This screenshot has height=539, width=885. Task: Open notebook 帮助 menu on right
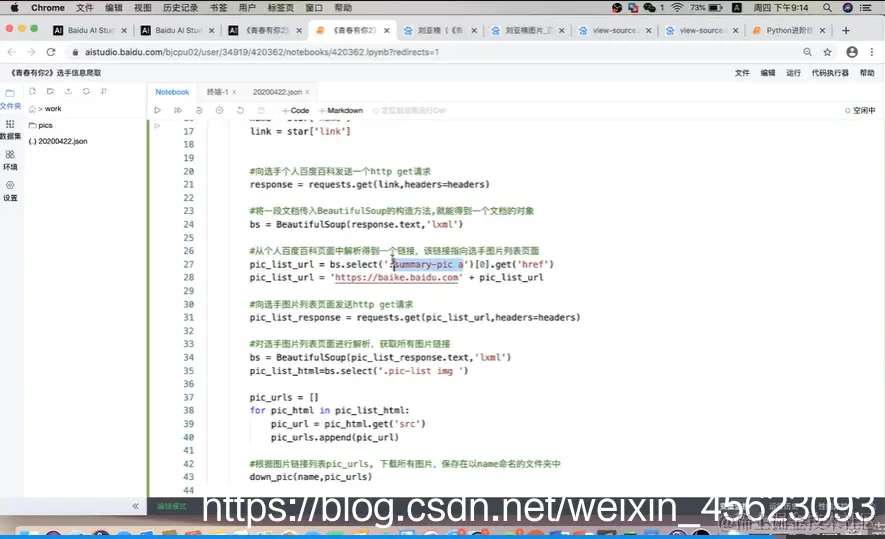pyautogui.click(x=867, y=73)
